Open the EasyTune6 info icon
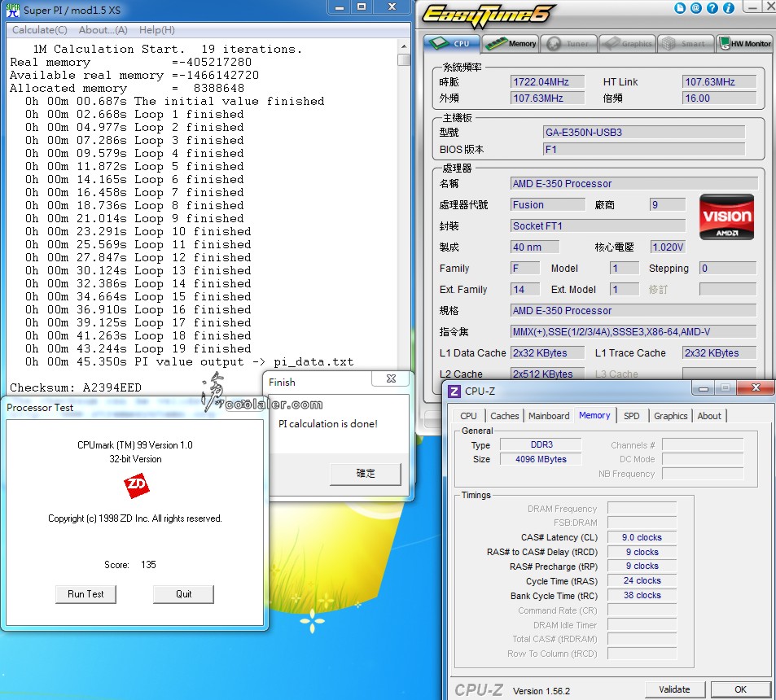Image resolution: width=776 pixels, height=700 pixels. point(729,8)
